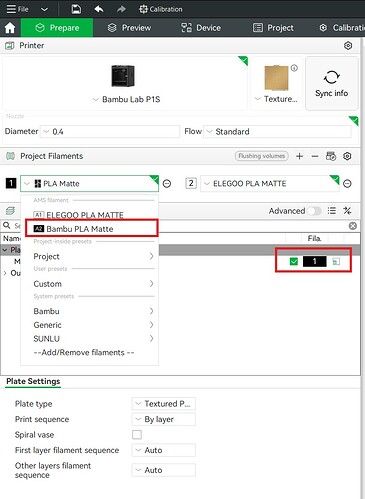
Task: Edit filament 1 preset icon
Action: 167,183
